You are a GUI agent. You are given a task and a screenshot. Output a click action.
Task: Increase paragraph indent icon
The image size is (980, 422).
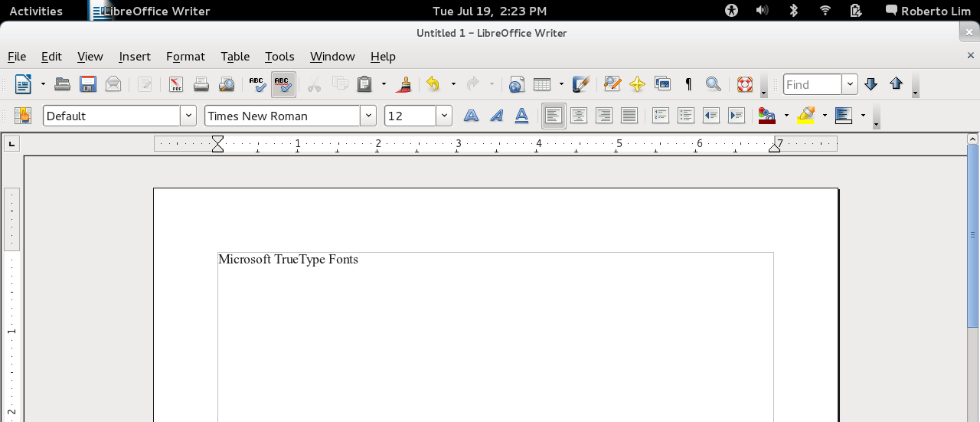pyautogui.click(x=737, y=116)
